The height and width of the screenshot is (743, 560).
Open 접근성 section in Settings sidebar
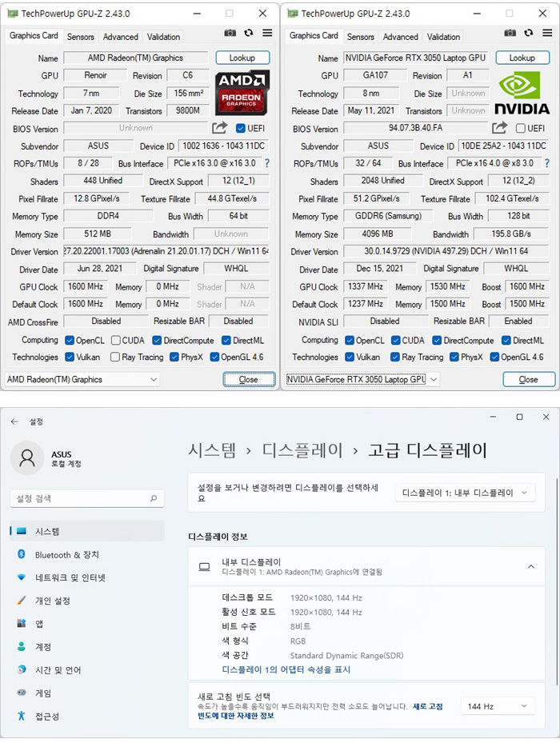(x=87, y=716)
